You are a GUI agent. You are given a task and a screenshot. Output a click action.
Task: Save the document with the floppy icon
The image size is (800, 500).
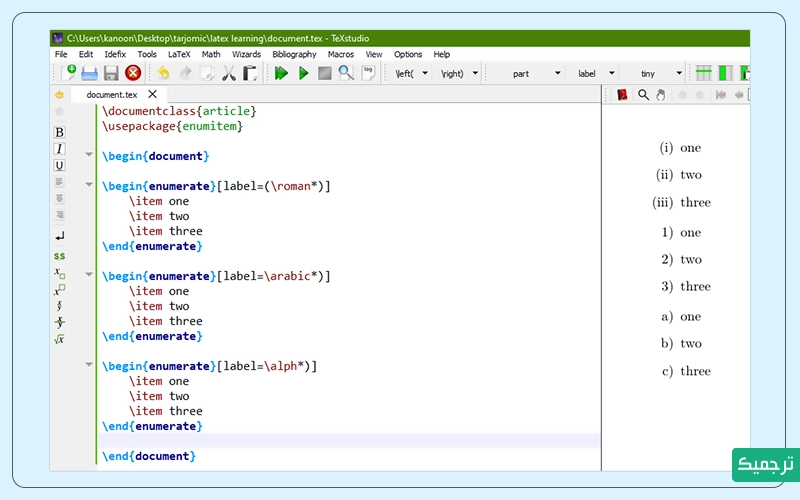tap(111, 73)
